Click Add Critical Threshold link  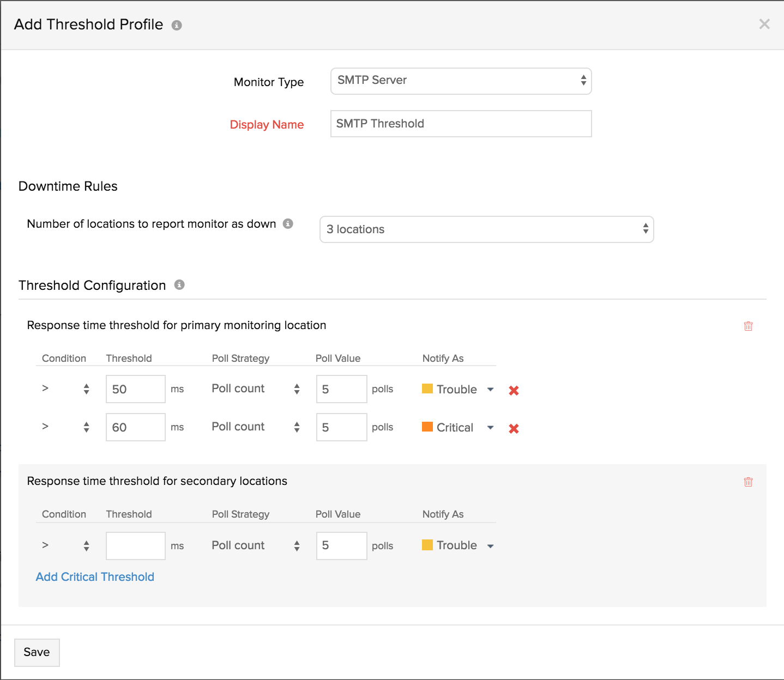coord(95,577)
